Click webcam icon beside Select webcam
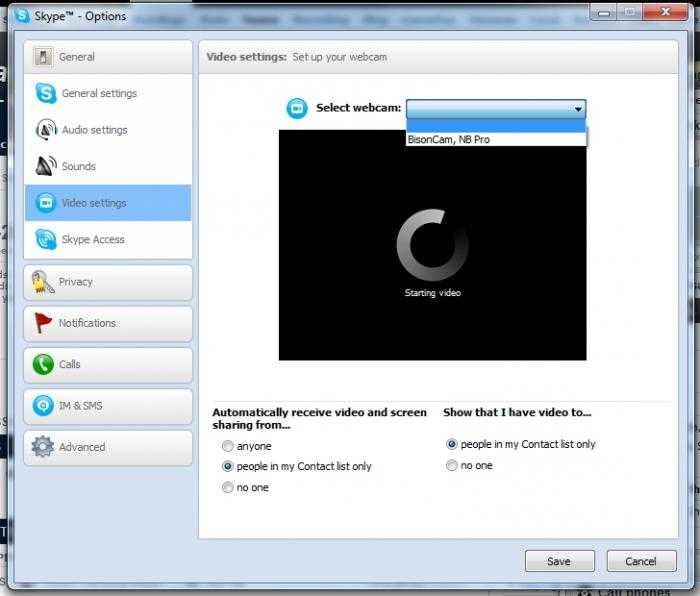The width and height of the screenshot is (700, 596). click(297, 108)
